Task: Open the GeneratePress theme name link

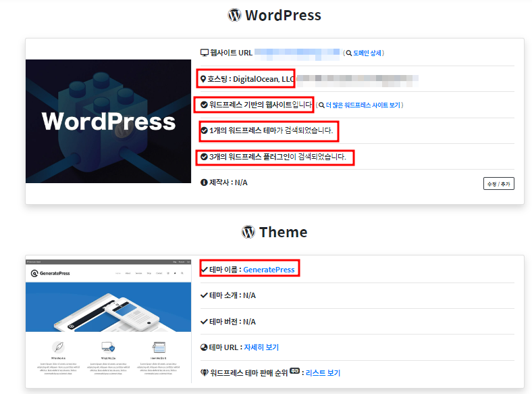Action: click(269, 270)
